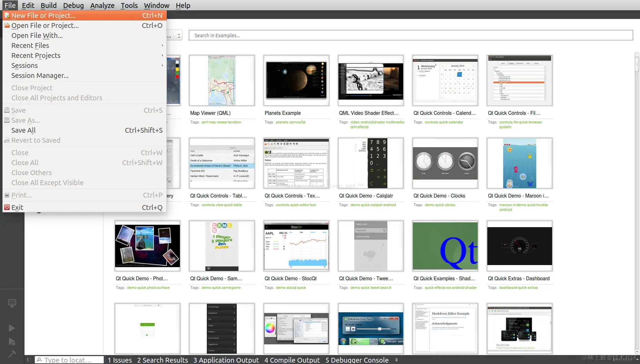Open the Debug menu
640x364 pixels.
[x=73, y=6]
